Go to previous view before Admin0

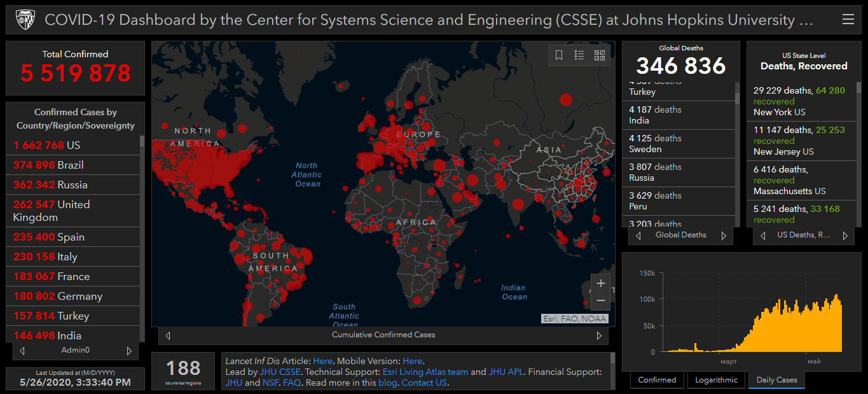coord(22,351)
